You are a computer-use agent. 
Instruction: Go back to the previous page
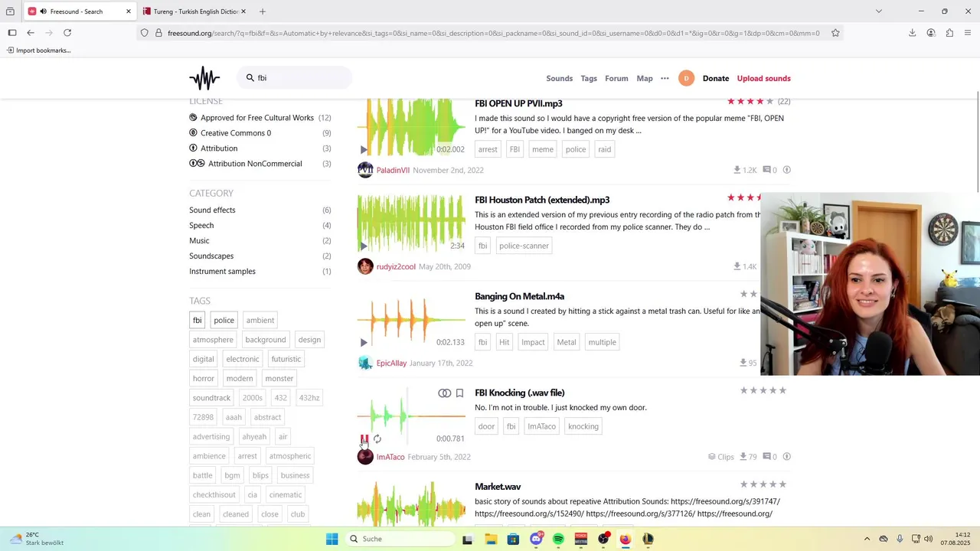tap(31, 33)
